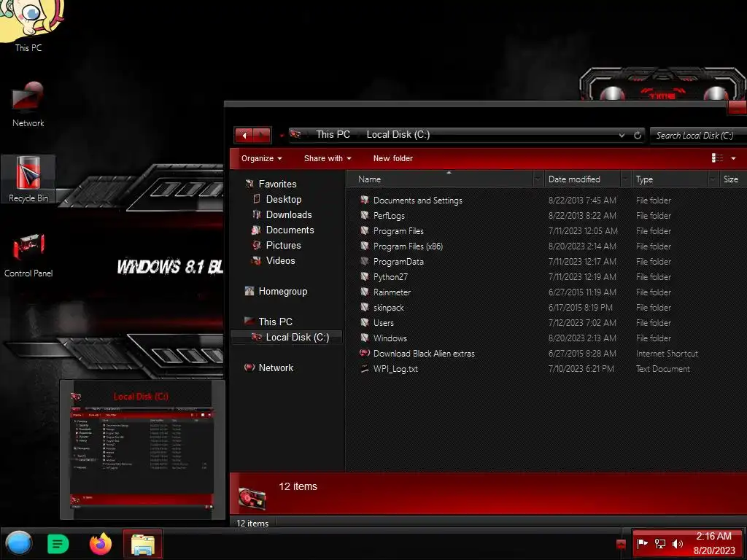Click the File Explorer taskbar button
This screenshot has width=747, height=560.
tap(143, 544)
